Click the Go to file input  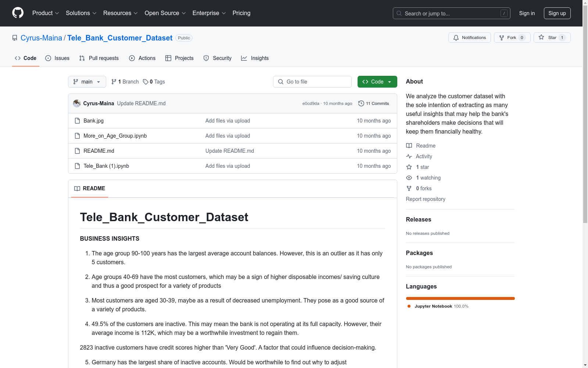click(312, 82)
